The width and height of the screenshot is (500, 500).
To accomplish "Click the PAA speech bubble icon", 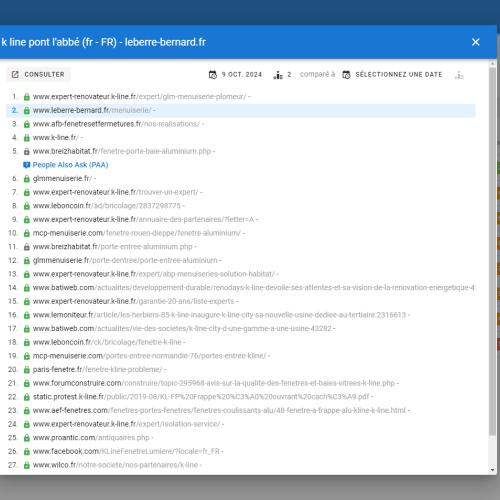I will click(27, 165).
